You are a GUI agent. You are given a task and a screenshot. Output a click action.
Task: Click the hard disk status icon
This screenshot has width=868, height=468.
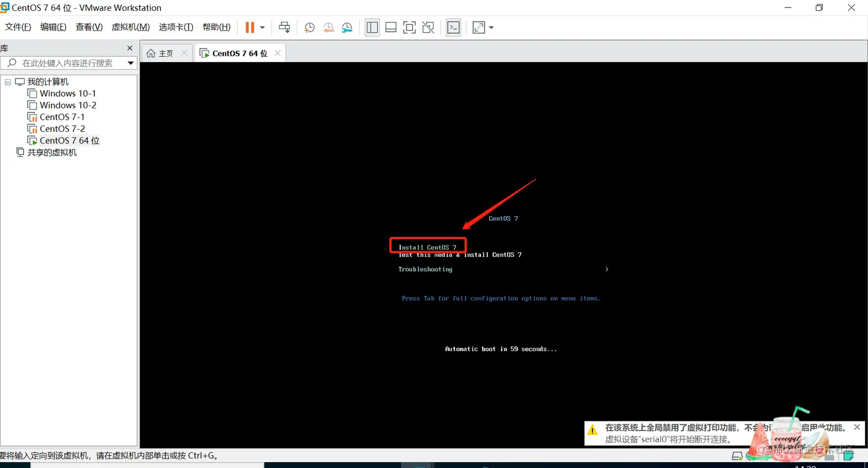(737, 456)
